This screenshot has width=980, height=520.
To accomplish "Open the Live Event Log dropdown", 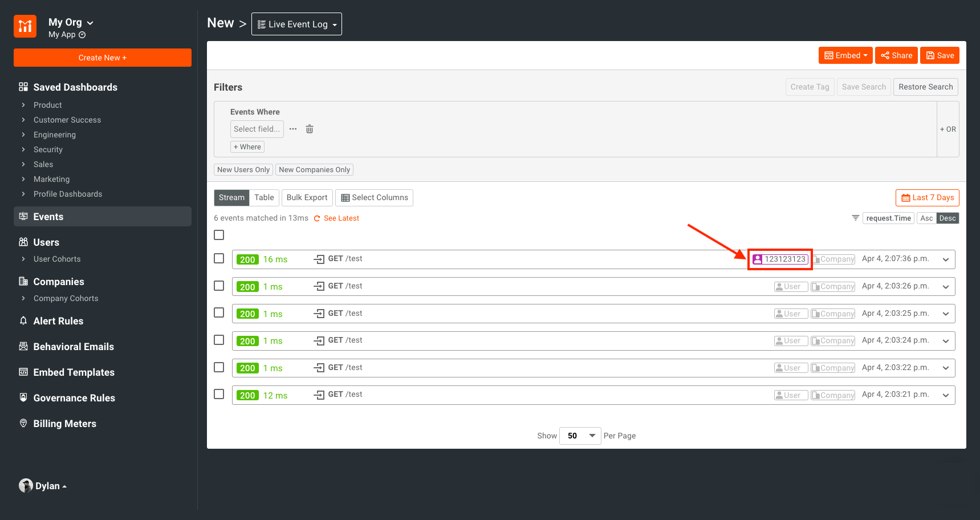I will pos(296,24).
